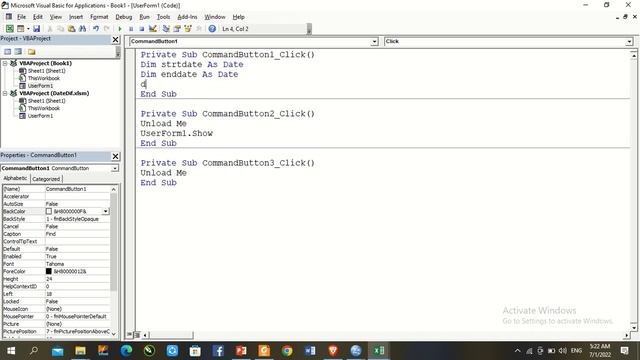
Task: Toggle Folders icon in Project pane
Action: click(31, 51)
